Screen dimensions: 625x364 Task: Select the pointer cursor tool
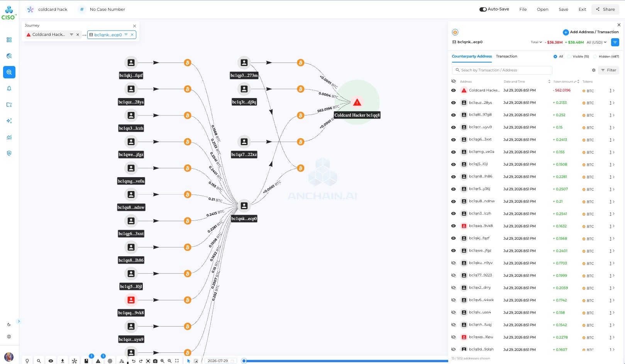pyautogui.click(x=189, y=361)
